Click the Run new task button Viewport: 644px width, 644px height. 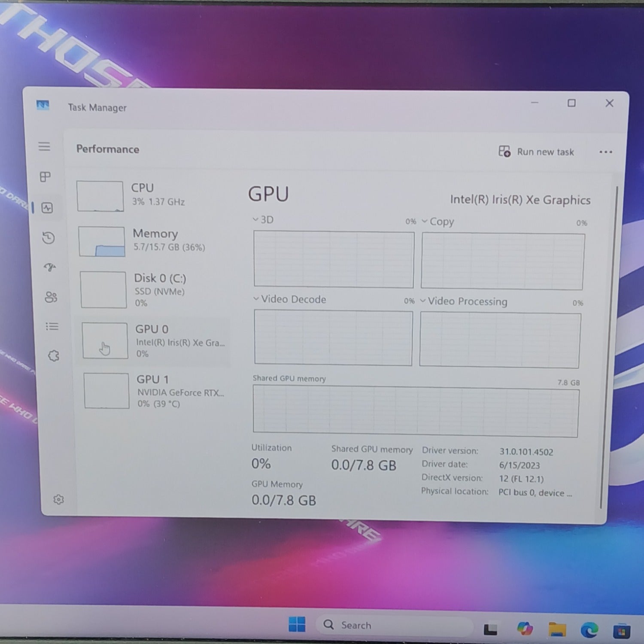coord(536,152)
